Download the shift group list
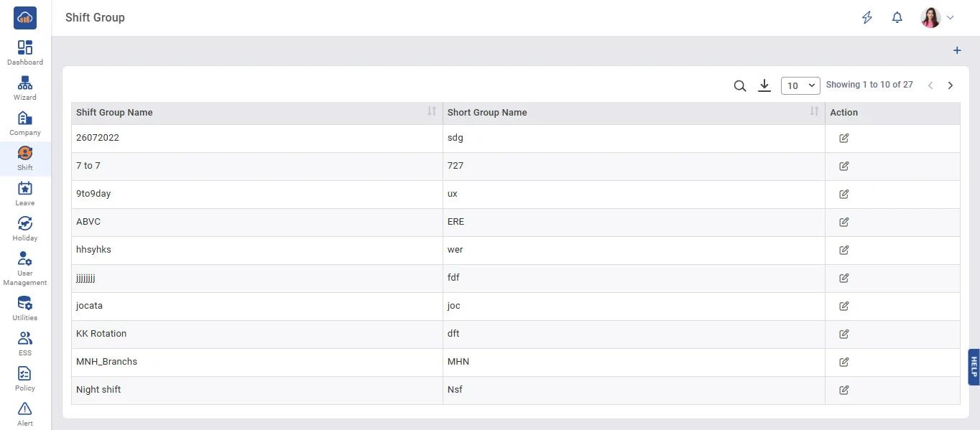Viewport: 980px width, 430px height. (x=764, y=86)
